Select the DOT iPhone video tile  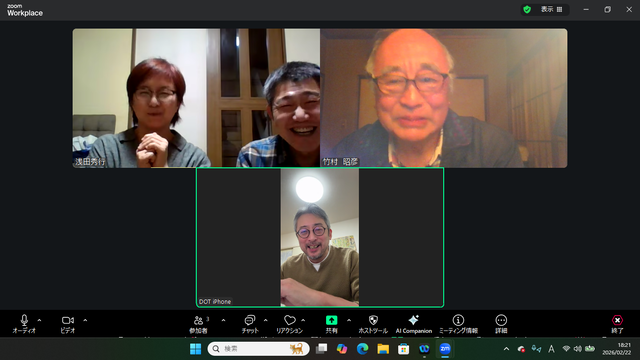pyautogui.click(x=320, y=237)
